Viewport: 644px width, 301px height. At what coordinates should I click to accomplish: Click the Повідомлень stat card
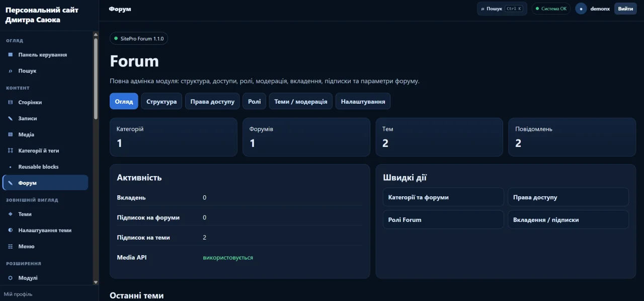[572, 137]
